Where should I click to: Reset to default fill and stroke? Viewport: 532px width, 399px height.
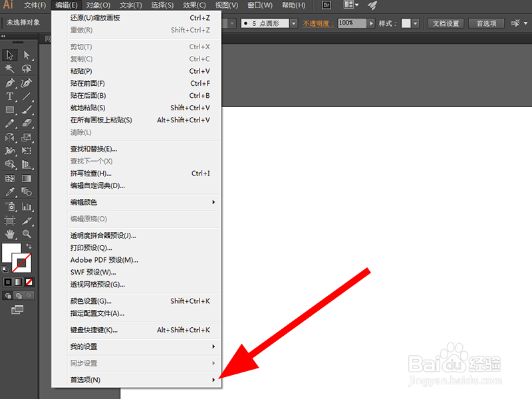point(5,269)
